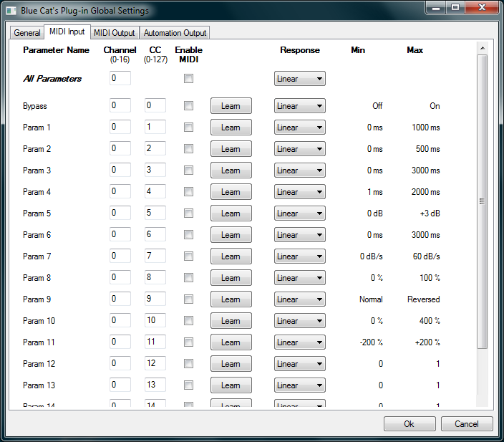Screen dimensions: 504x442
Task: Click Learn for Param 12
Action: tap(231, 364)
